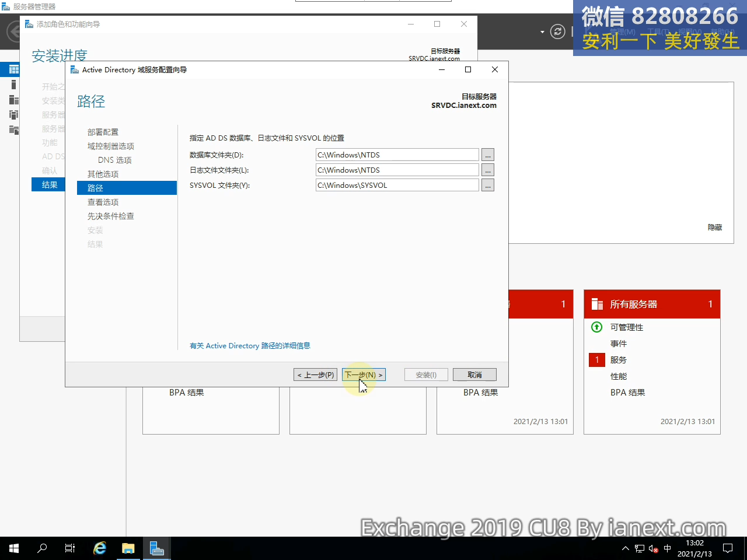
Task: Browse for the database folder location
Action: pos(488,155)
